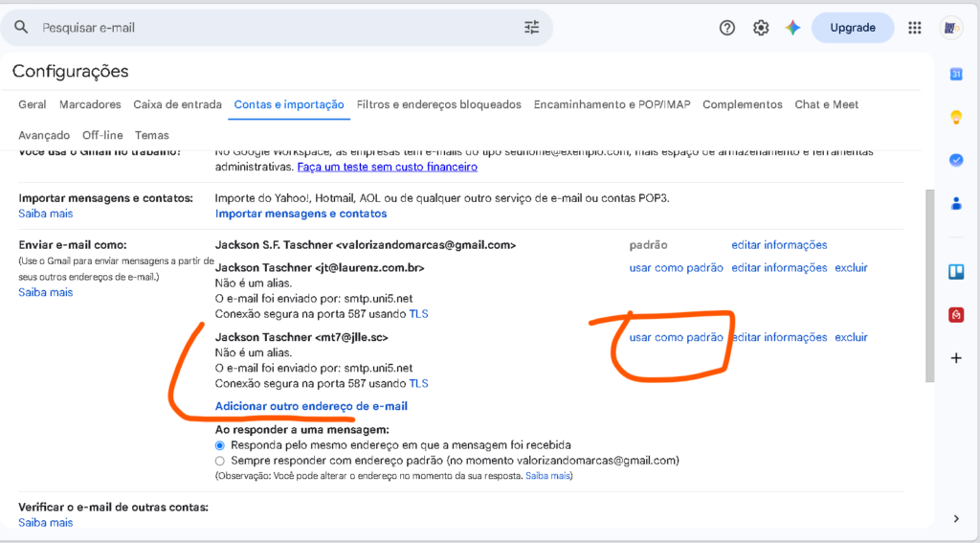Screen dimensions: 980x543
Task: Click the plus icon to get add-ons
Action: pos(956,358)
